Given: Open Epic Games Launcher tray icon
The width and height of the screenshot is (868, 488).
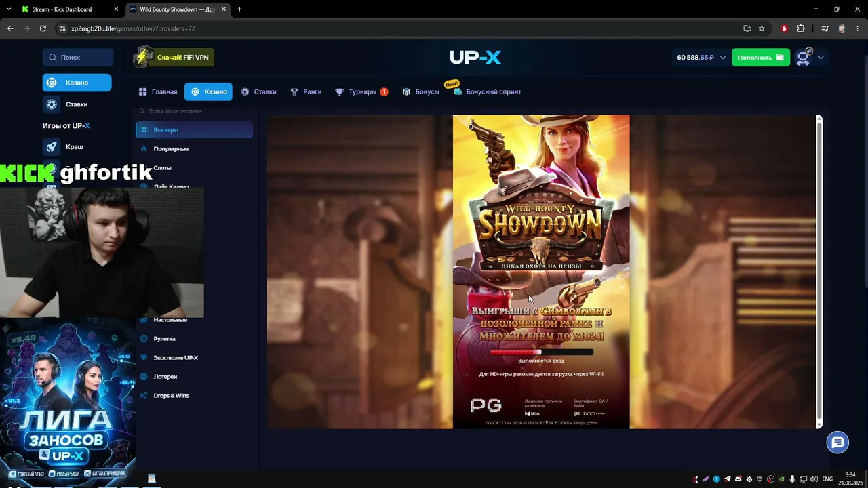Looking at the screenshot, I should point(760,479).
